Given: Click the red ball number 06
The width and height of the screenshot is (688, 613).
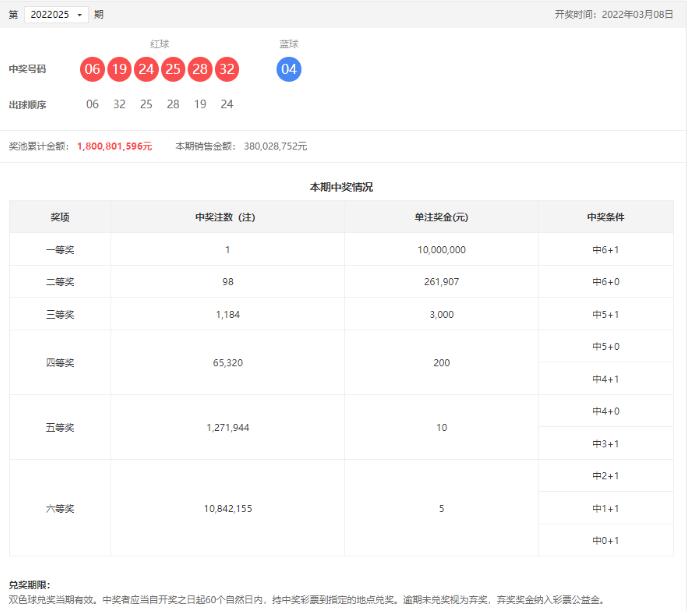Looking at the screenshot, I should pos(92,69).
